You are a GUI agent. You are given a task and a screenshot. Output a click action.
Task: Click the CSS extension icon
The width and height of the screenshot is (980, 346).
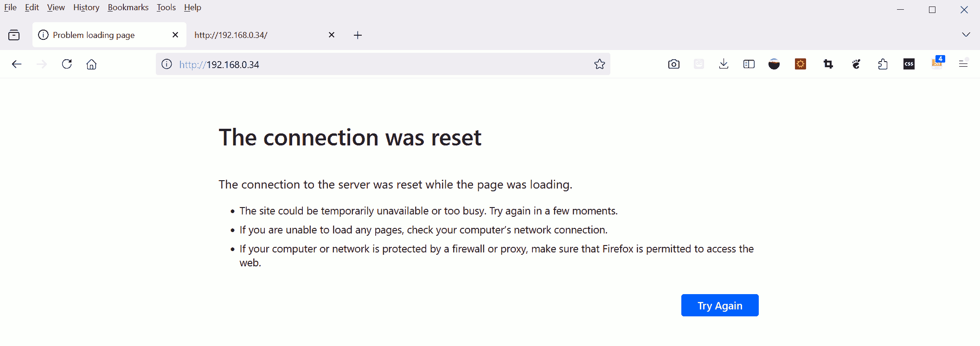point(909,64)
